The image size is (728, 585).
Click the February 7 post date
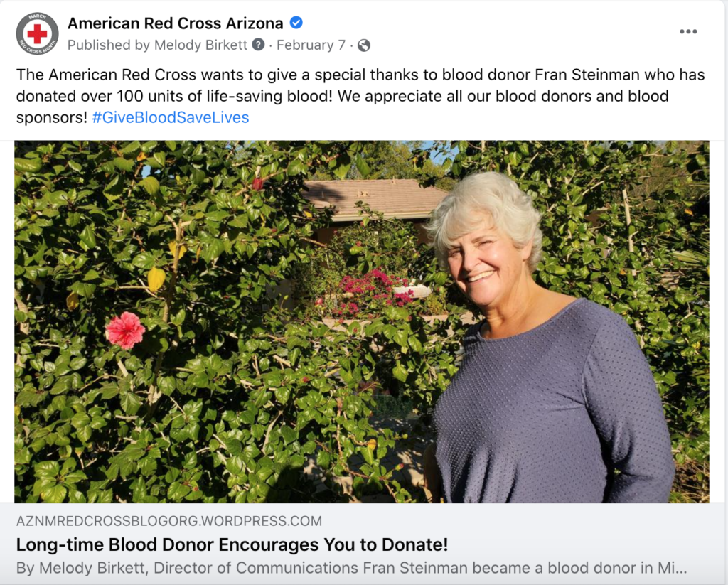coord(311,45)
